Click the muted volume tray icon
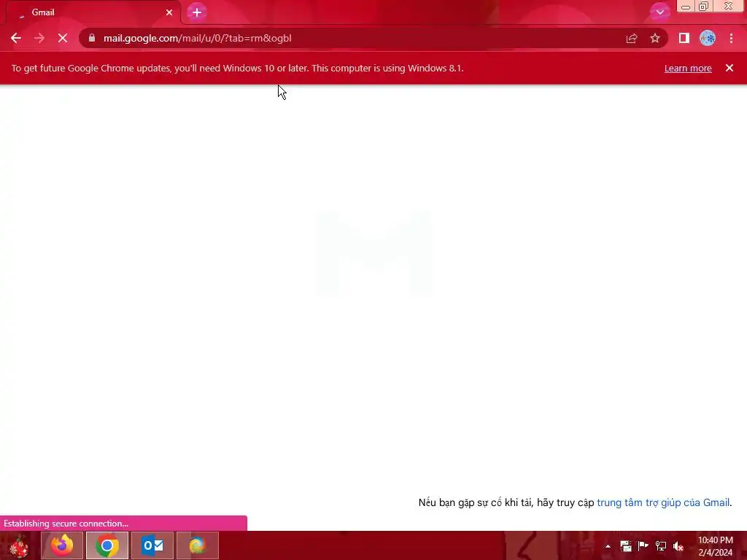 click(x=678, y=546)
